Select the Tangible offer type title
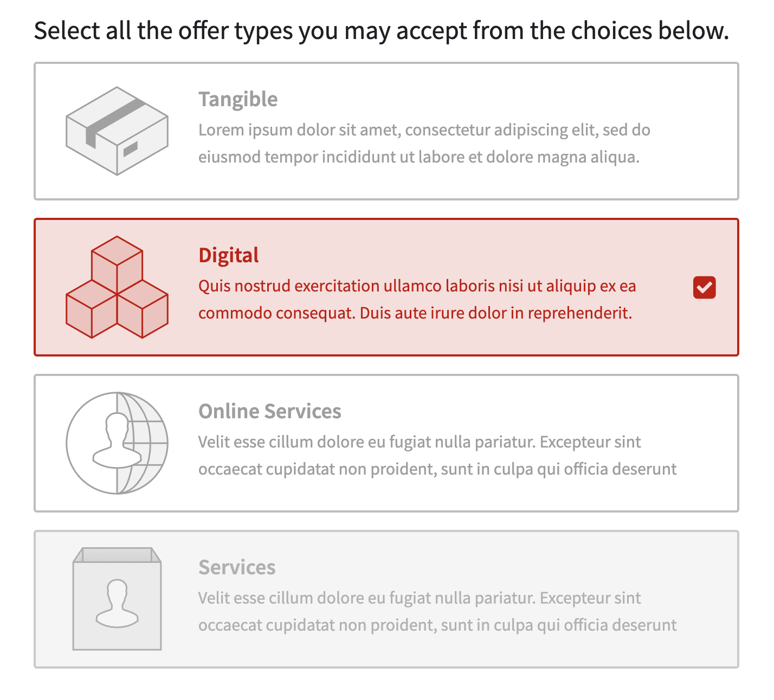 [238, 100]
